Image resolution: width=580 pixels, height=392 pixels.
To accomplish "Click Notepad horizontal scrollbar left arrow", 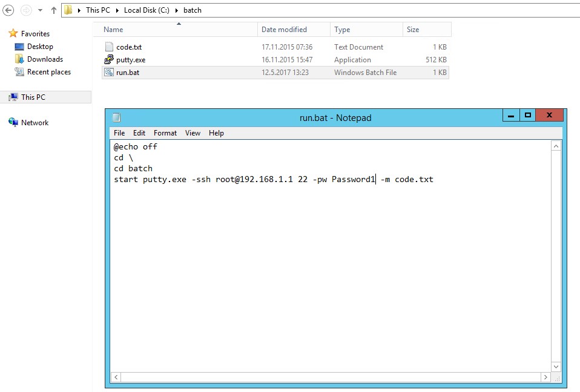I will click(116, 377).
